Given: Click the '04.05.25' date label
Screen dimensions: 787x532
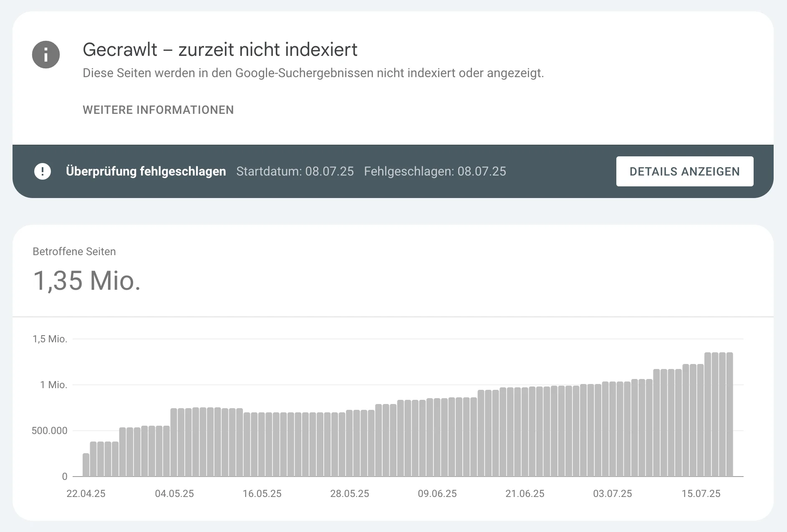Looking at the screenshot, I should [174, 494].
